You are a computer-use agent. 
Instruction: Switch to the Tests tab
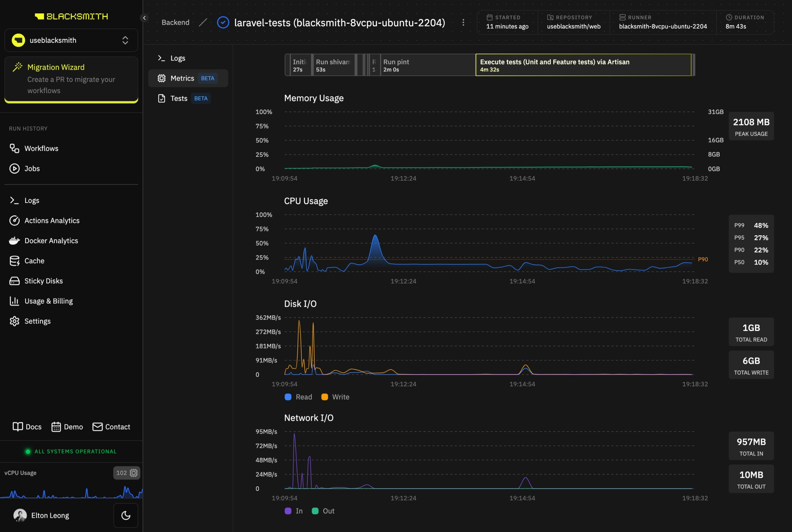(x=179, y=98)
